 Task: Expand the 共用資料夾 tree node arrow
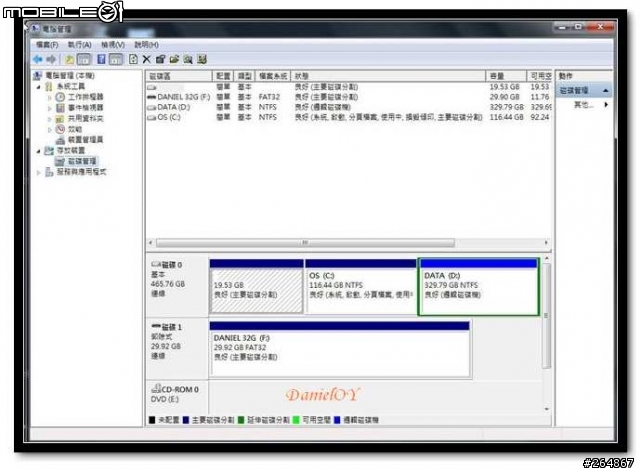(x=50, y=119)
